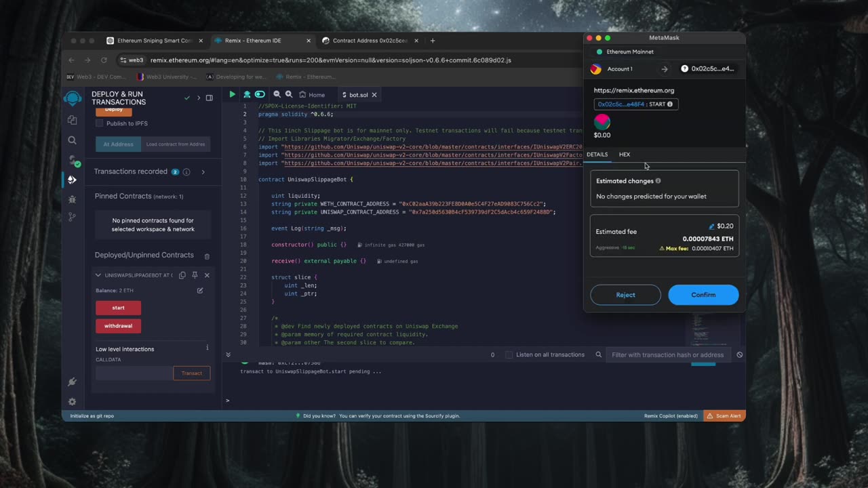Click Initialize as git repo

click(x=92, y=415)
